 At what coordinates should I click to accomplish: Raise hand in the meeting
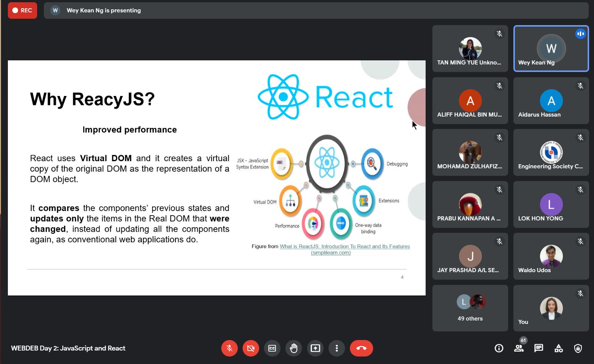pyautogui.click(x=294, y=348)
